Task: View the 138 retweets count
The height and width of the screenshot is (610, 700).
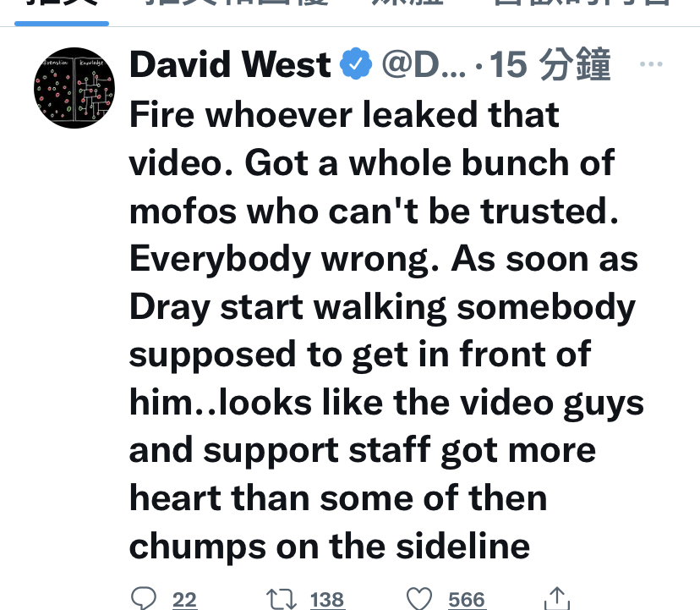Action: 327,600
